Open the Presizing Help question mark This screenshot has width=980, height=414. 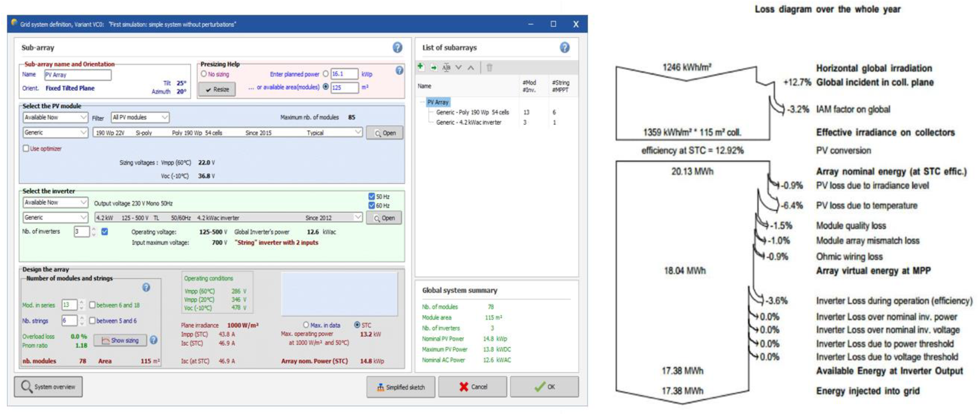click(x=399, y=70)
